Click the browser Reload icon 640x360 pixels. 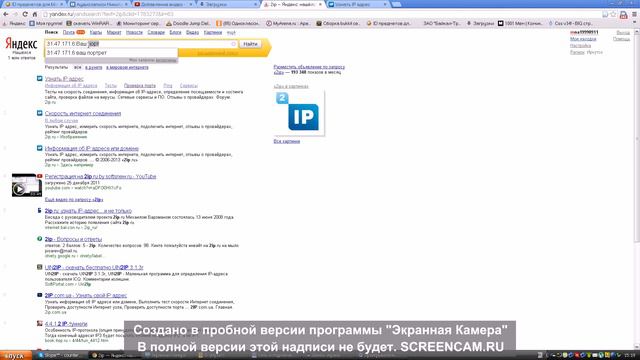click(x=25, y=14)
